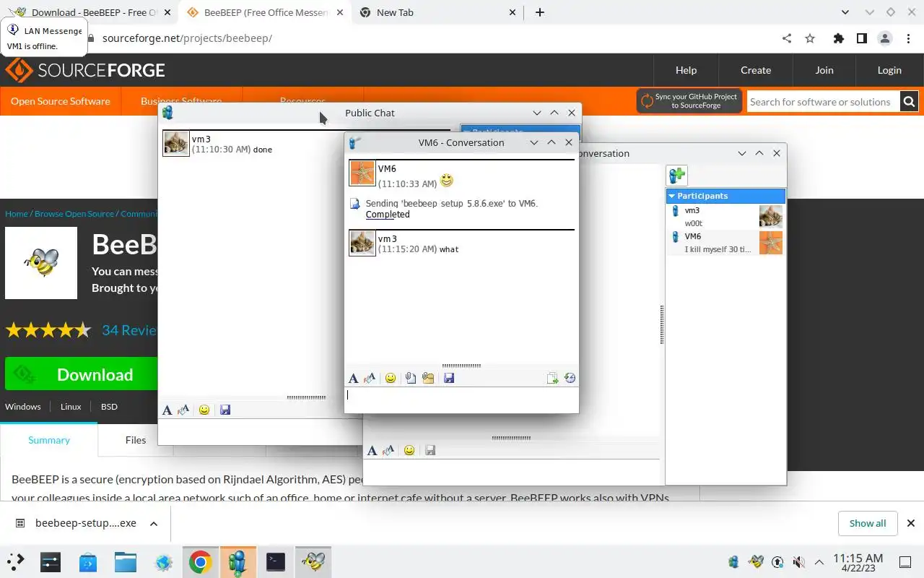Launch the terminal from the taskbar
The height and width of the screenshot is (578, 924).
click(276, 562)
